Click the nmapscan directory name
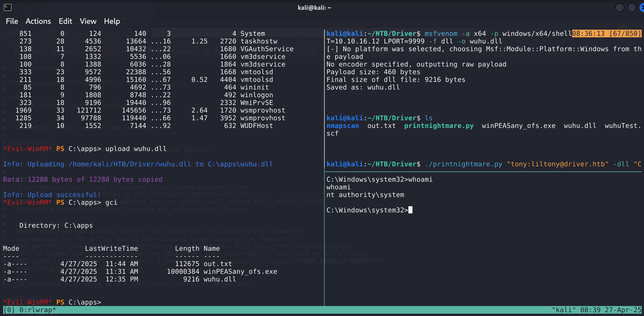644x316 pixels. (343, 126)
